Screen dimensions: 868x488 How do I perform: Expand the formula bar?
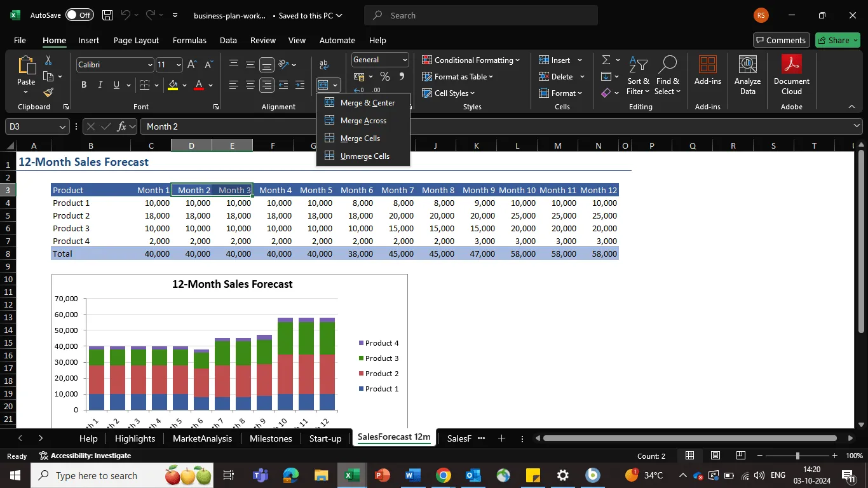[x=857, y=126]
